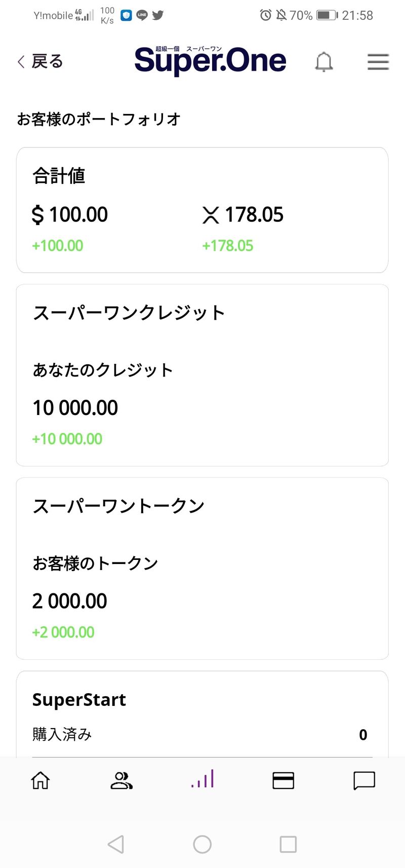Go to the home tab icon
This screenshot has height=868, width=405.
pyautogui.click(x=40, y=780)
